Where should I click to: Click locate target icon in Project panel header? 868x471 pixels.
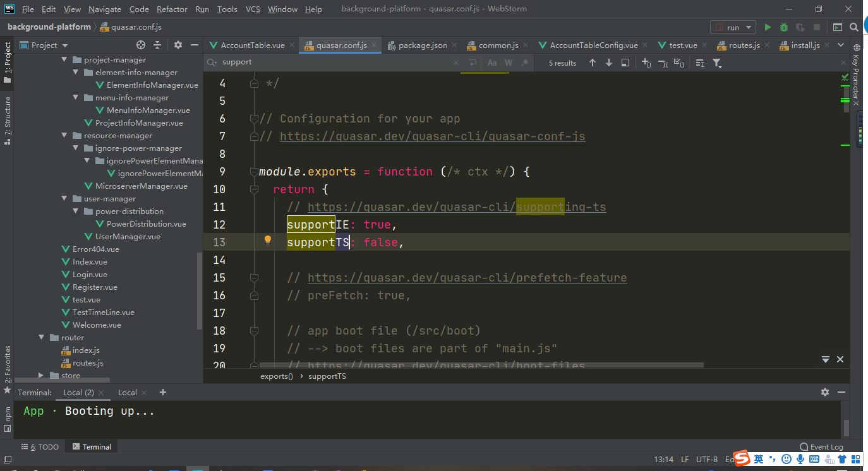point(141,45)
